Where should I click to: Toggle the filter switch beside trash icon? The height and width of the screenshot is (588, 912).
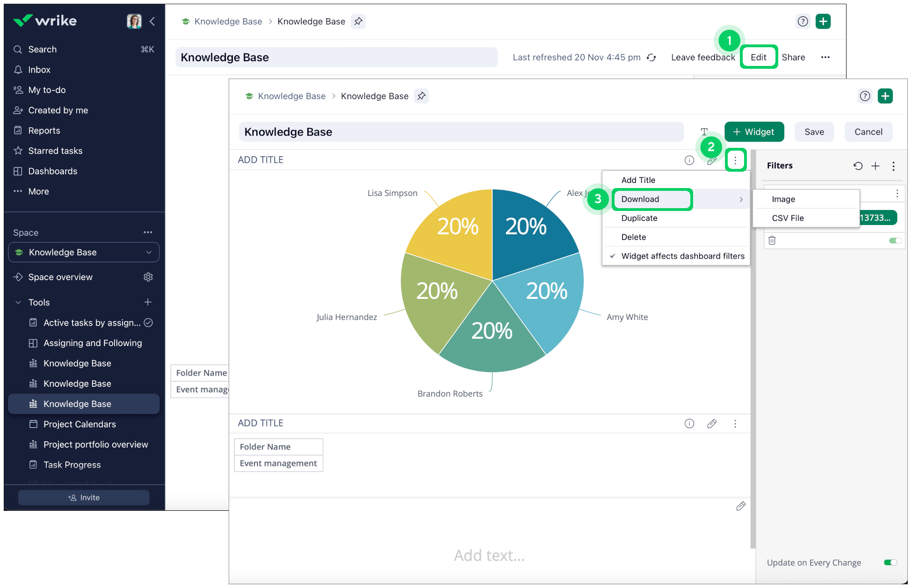[x=895, y=240]
